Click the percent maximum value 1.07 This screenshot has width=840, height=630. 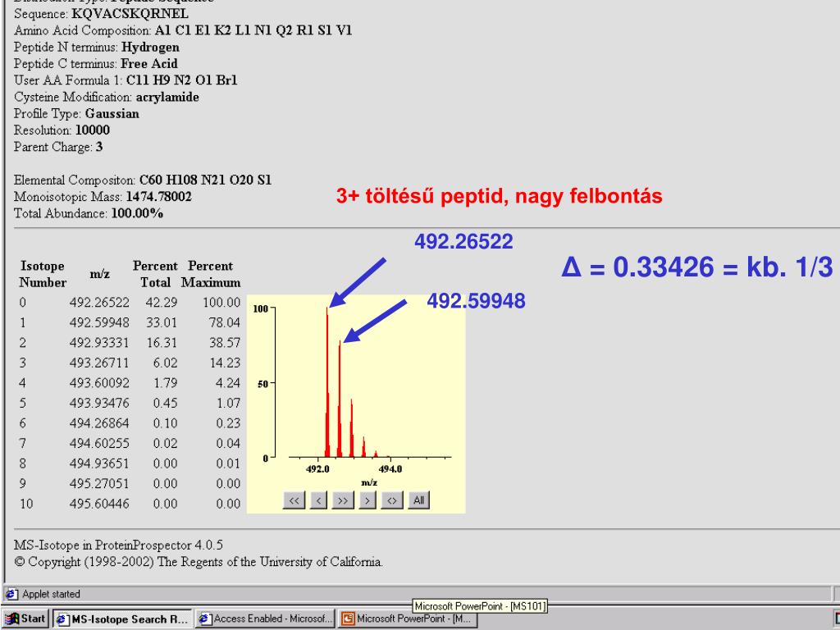coord(228,403)
